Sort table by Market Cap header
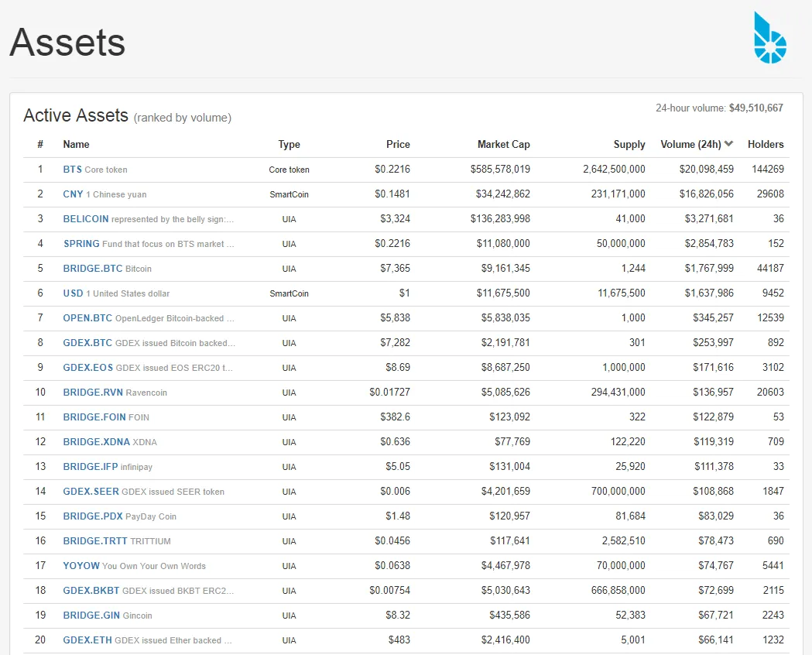This screenshot has width=812, height=655. 503,145
